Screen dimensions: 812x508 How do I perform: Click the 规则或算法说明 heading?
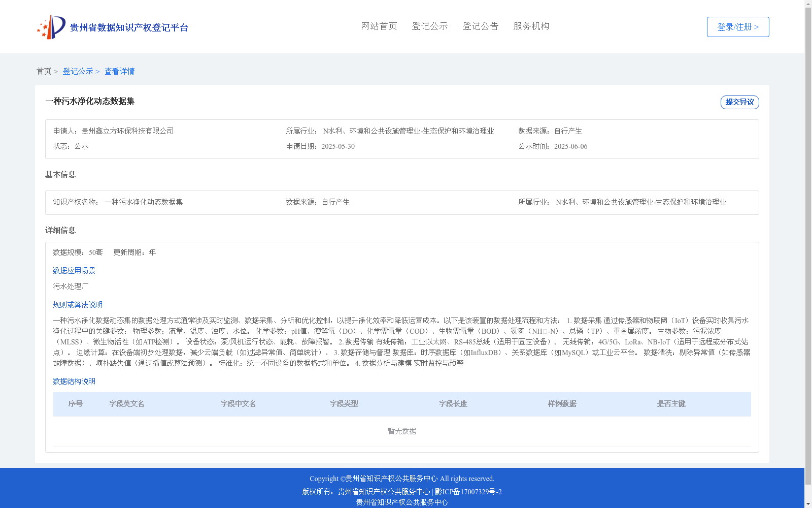point(78,305)
